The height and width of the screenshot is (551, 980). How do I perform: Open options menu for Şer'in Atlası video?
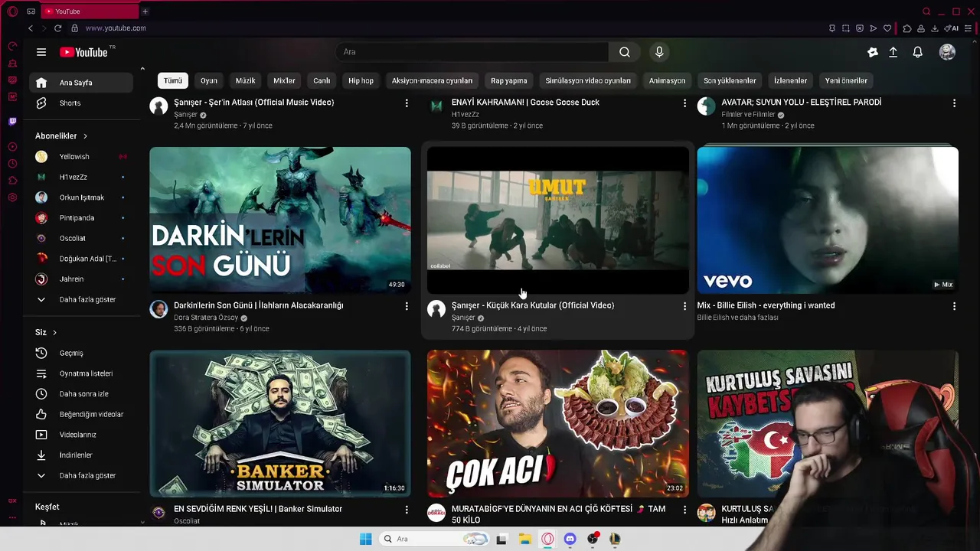[x=407, y=103]
